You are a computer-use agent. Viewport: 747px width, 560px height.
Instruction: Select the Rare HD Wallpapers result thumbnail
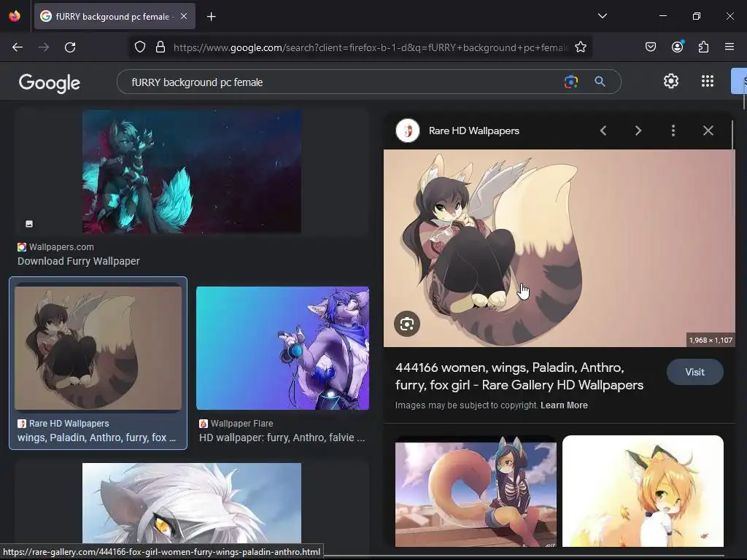click(x=98, y=346)
